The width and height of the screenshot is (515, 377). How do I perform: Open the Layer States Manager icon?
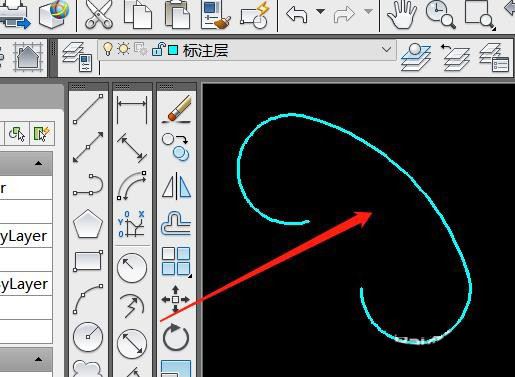(x=494, y=57)
